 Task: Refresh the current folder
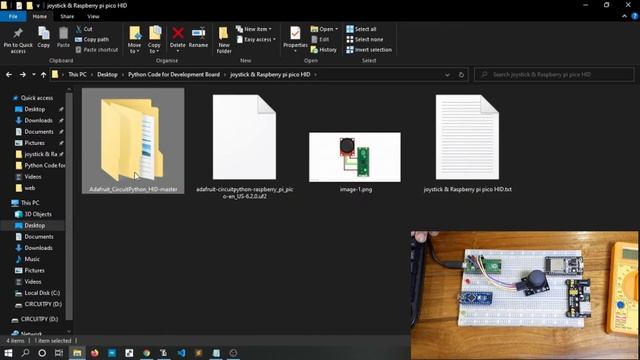(x=461, y=75)
